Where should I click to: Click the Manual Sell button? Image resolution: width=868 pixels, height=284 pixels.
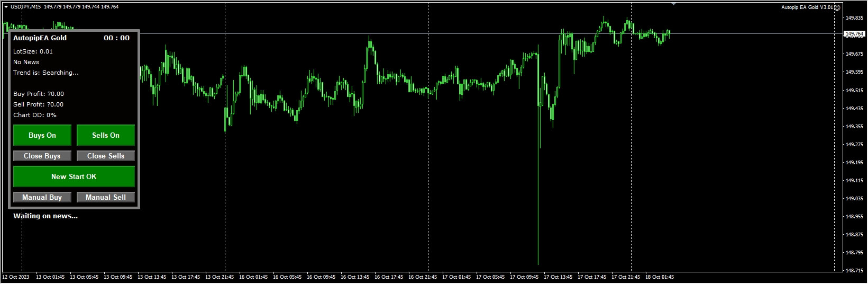pos(106,197)
